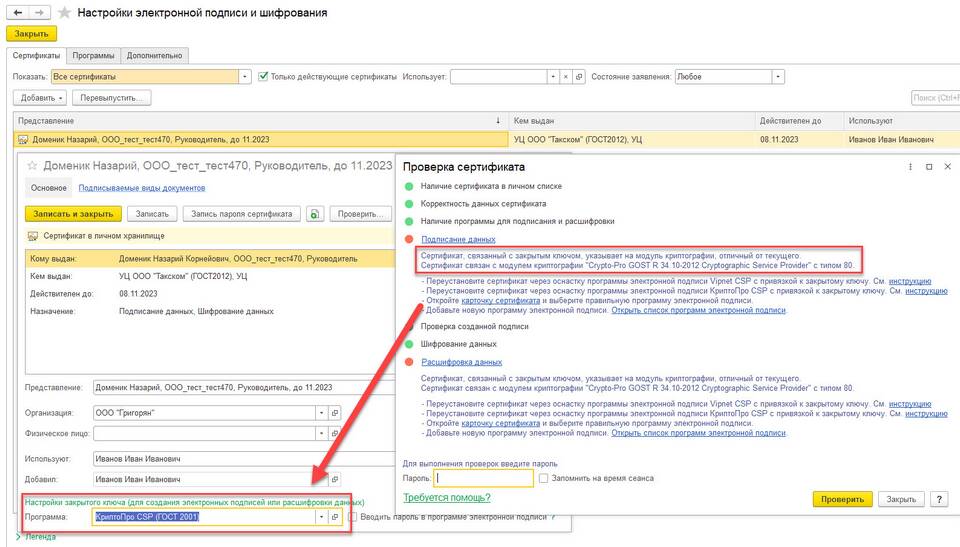
Task: Enable Запомнить на время сеанса checkbox
Action: click(543, 478)
